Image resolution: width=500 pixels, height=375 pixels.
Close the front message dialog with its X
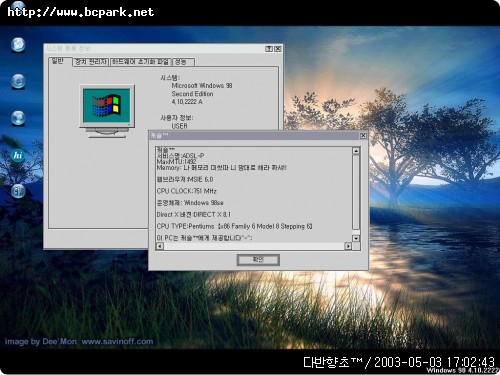tap(363, 135)
